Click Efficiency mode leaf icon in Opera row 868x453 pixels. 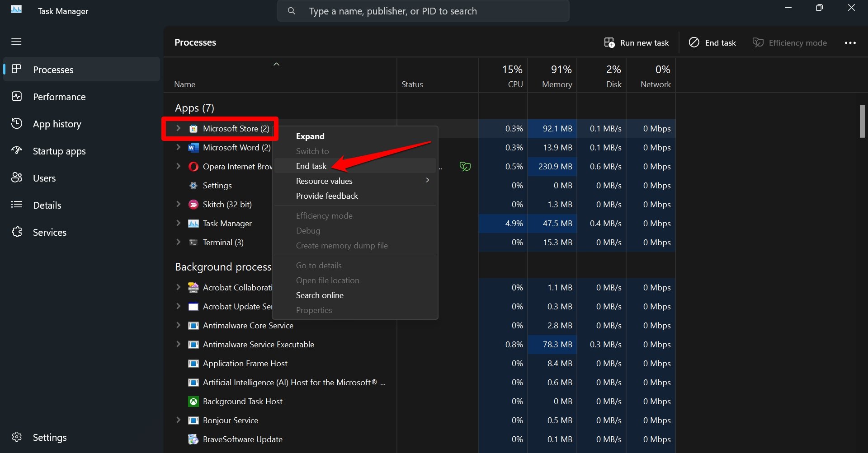(x=465, y=166)
